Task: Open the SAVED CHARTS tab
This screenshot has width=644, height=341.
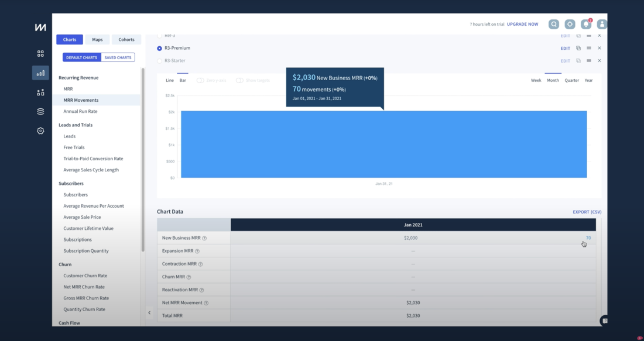Action: point(117,57)
